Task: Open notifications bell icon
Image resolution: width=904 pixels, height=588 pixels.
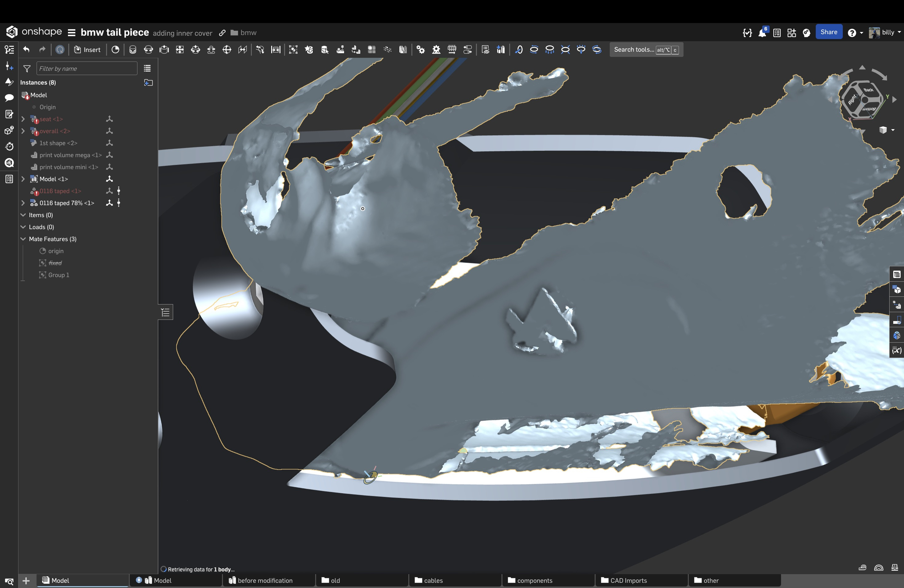Action: click(762, 33)
